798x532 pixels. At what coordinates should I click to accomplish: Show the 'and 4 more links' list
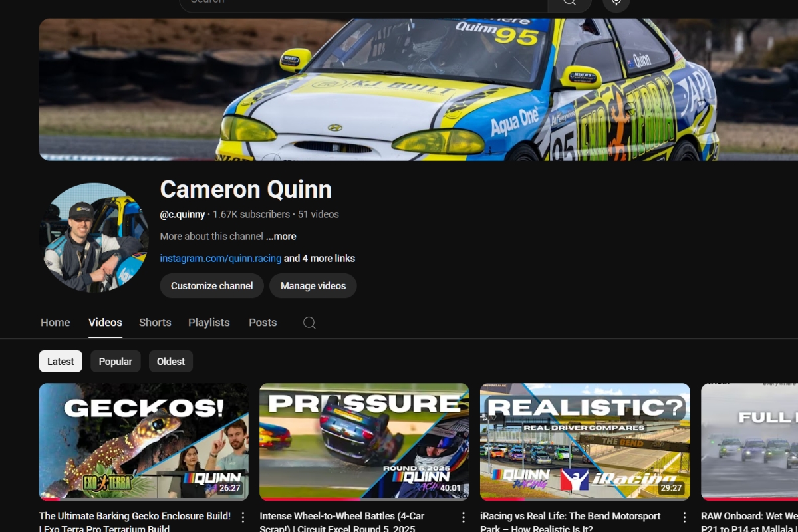tap(320, 259)
